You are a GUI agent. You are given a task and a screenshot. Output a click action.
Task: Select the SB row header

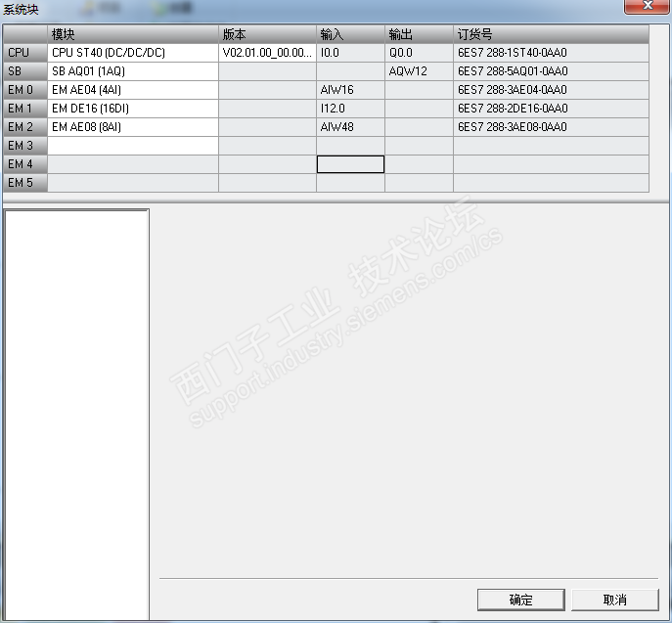25,71
